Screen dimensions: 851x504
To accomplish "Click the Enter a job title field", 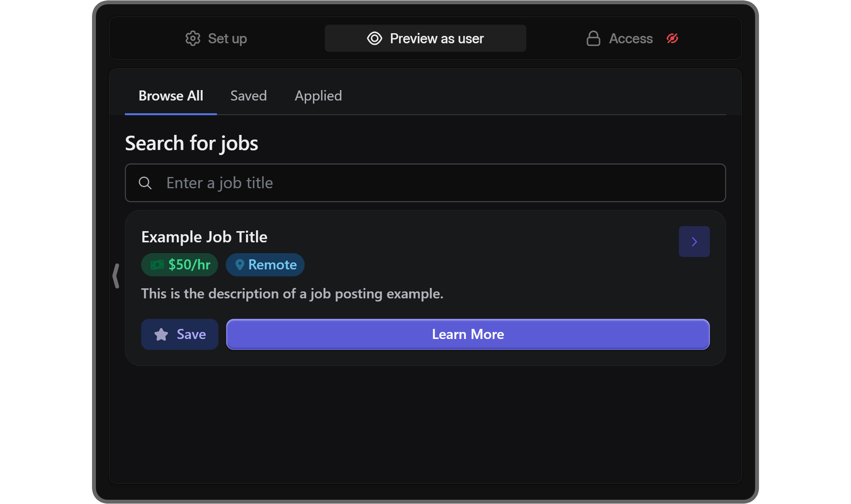I will (425, 182).
